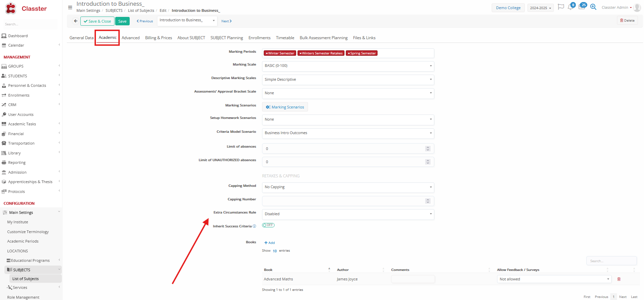Open the notifications bell icon
This screenshot has height=300, width=644.
(x=570, y=7)
